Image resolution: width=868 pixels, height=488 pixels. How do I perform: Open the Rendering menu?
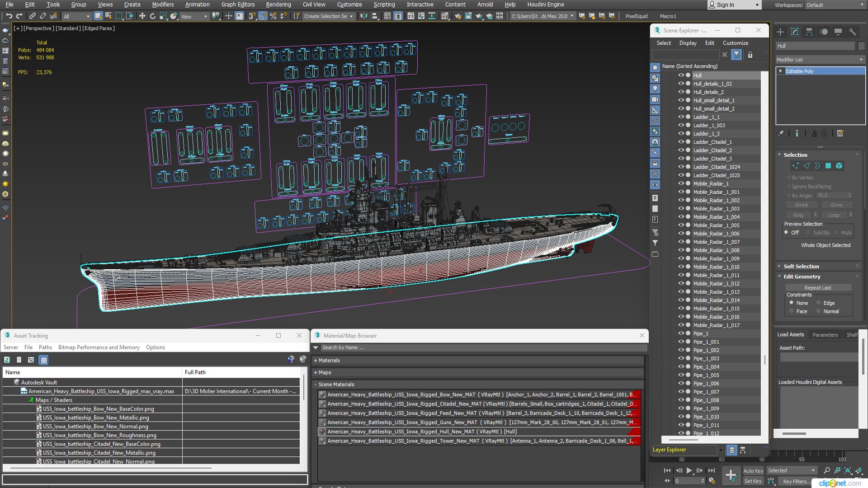[x=278, y=5]
